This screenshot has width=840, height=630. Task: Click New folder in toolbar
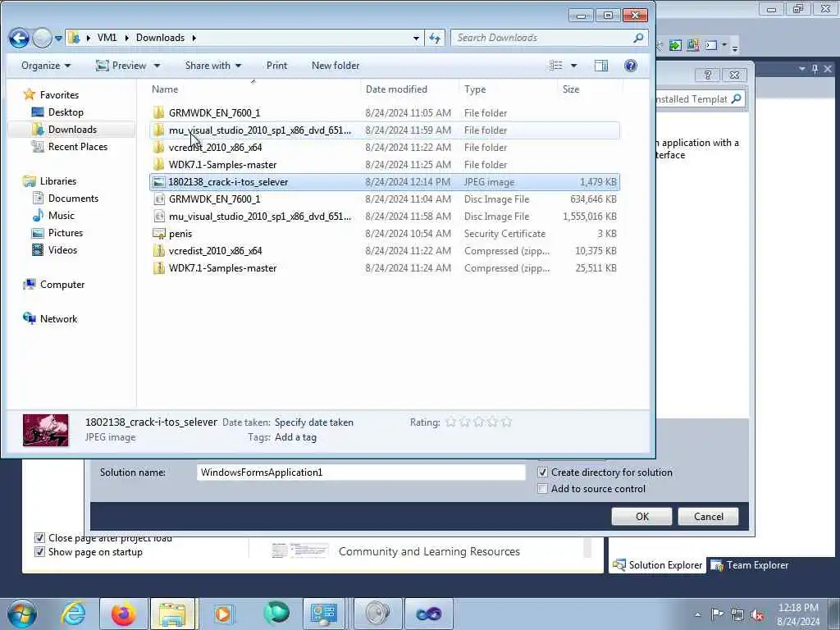pos(336,66)
